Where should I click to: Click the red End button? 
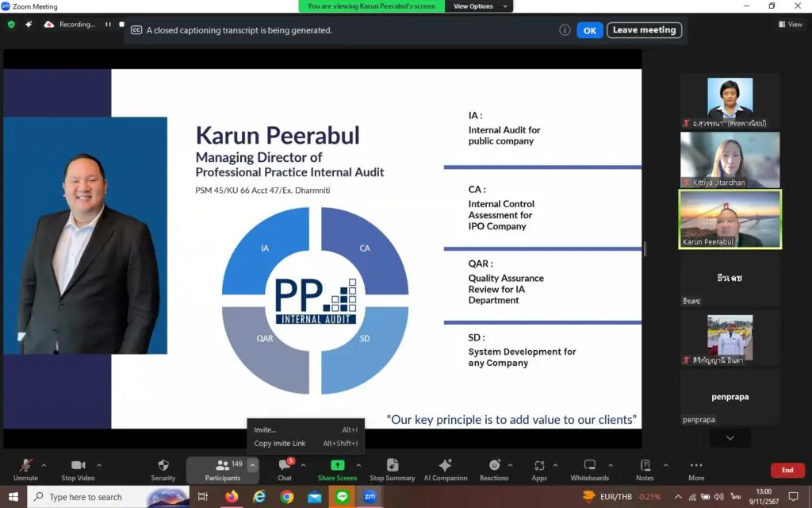tap(787, 470)
